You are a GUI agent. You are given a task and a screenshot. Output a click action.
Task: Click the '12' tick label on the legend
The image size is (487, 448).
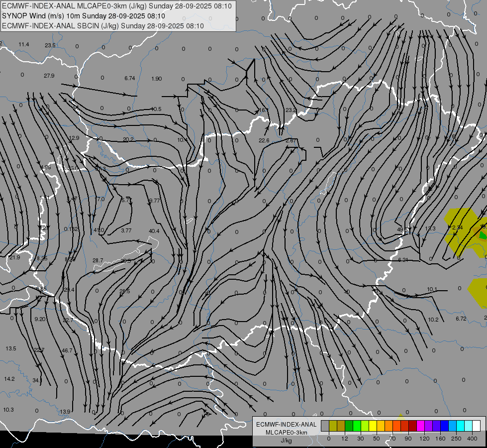point(344,439)
